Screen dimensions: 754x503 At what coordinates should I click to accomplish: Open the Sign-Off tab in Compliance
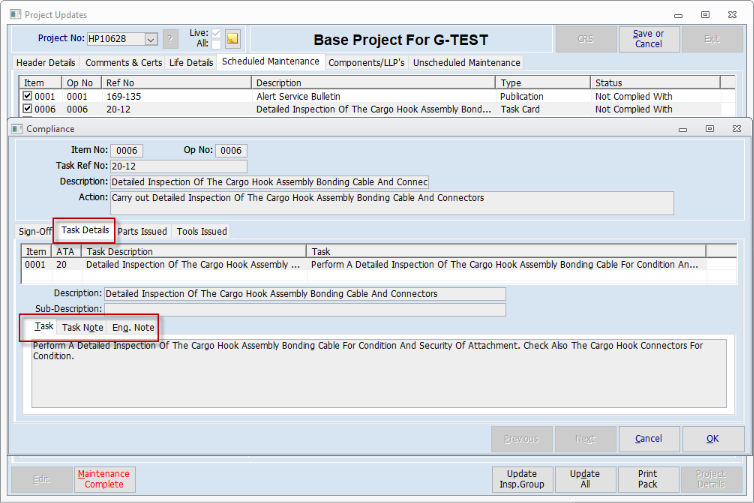35,231
